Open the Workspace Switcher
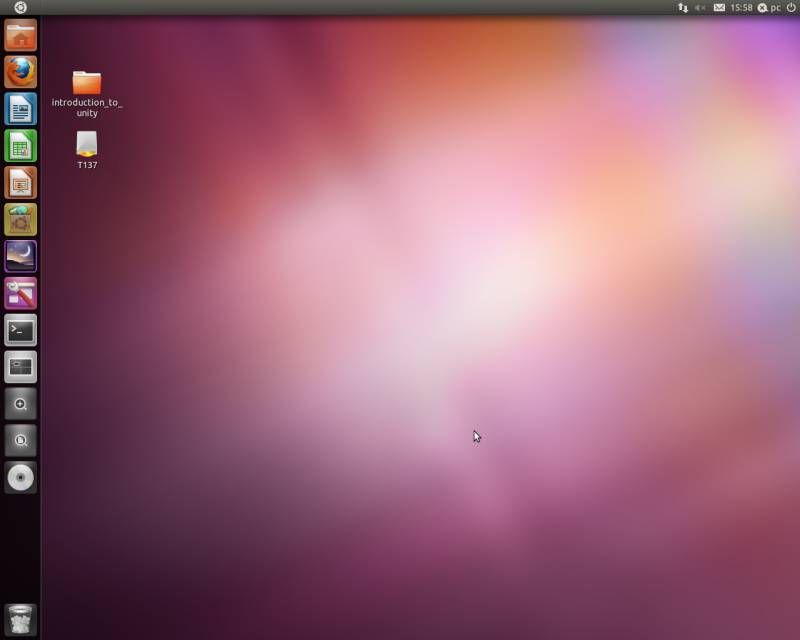This screenshot has width=800, height=640. tap(20, 367)
